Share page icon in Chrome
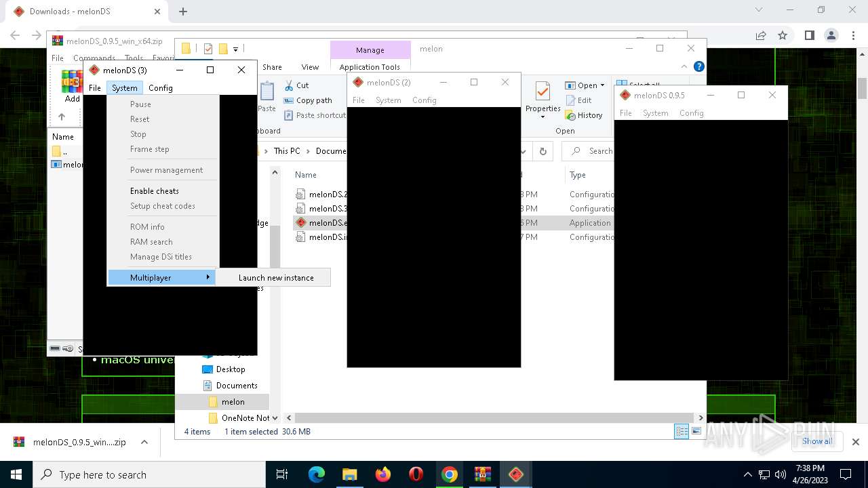The height and width of the screenshot is (488, 868). coord(761,35)
